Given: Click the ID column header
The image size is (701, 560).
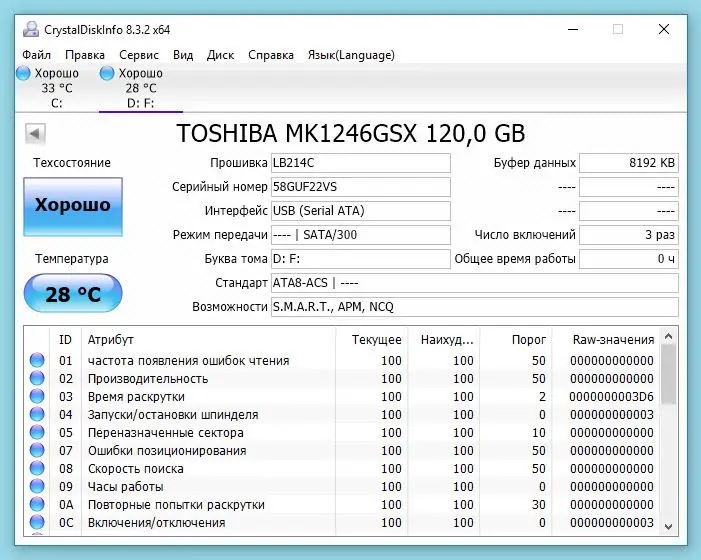Looking at the screenshot, I should pyautogui.click(x=65, y=340).
